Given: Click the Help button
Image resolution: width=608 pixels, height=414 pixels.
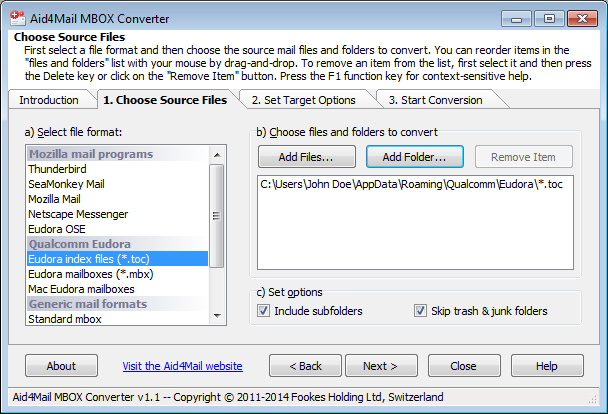Looking at the screenshot, I should pos(546,366).
